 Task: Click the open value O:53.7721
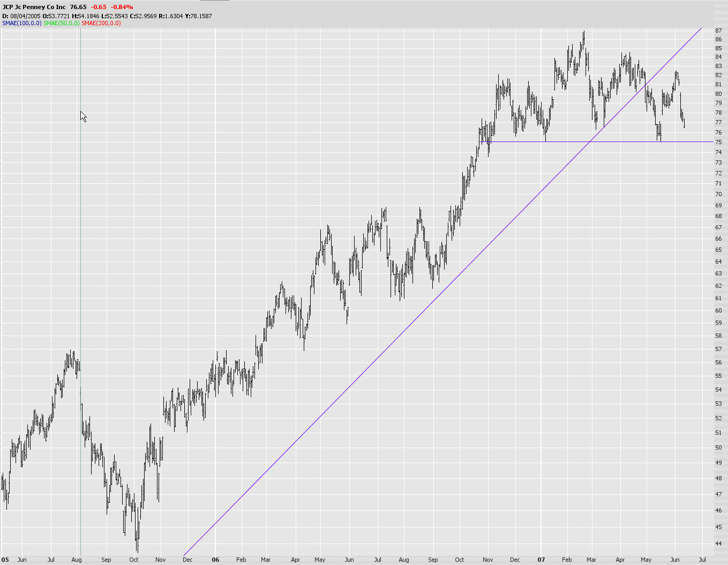[56, 16]
